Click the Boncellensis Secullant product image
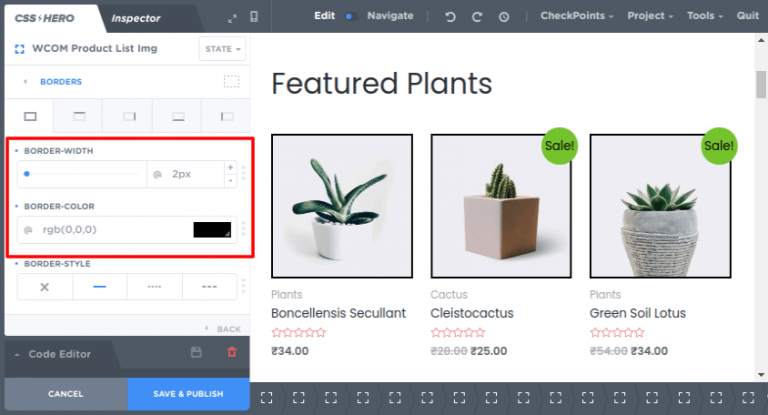The height and width of the screenshot is (415, 768). tap(342, 206)
